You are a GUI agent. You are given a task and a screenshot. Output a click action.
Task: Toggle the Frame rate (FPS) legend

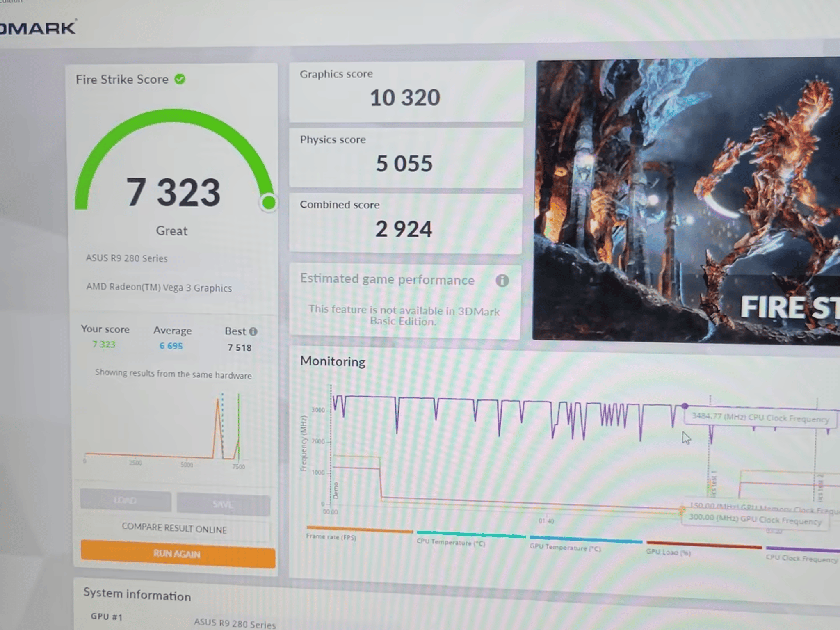tap(359, 533)
